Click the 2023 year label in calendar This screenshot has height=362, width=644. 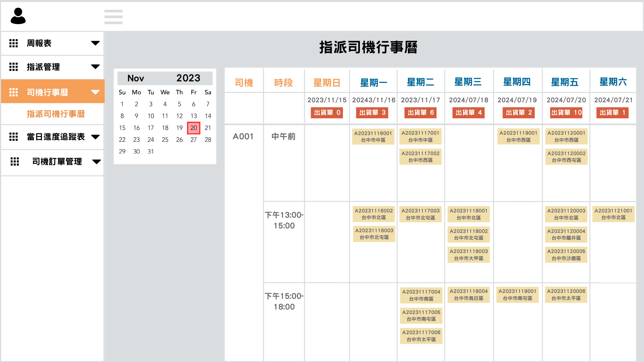[x=189, y=78]
